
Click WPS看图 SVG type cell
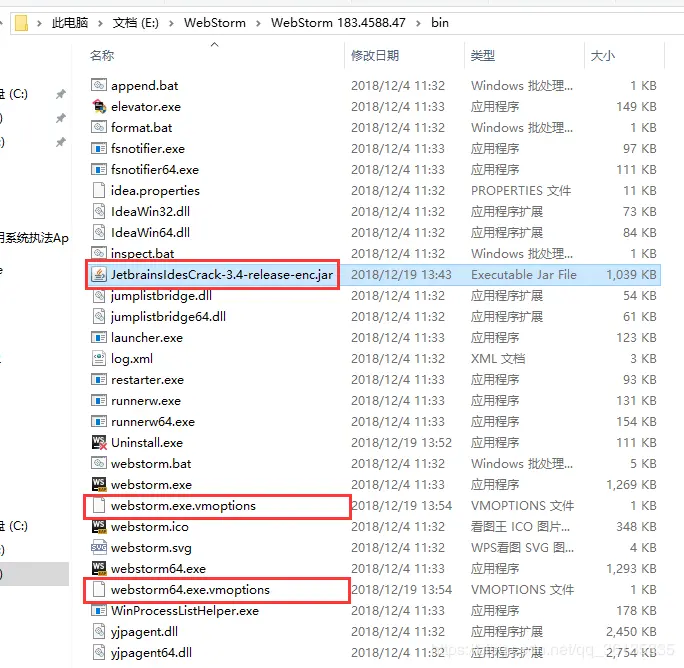coord(522,548)
